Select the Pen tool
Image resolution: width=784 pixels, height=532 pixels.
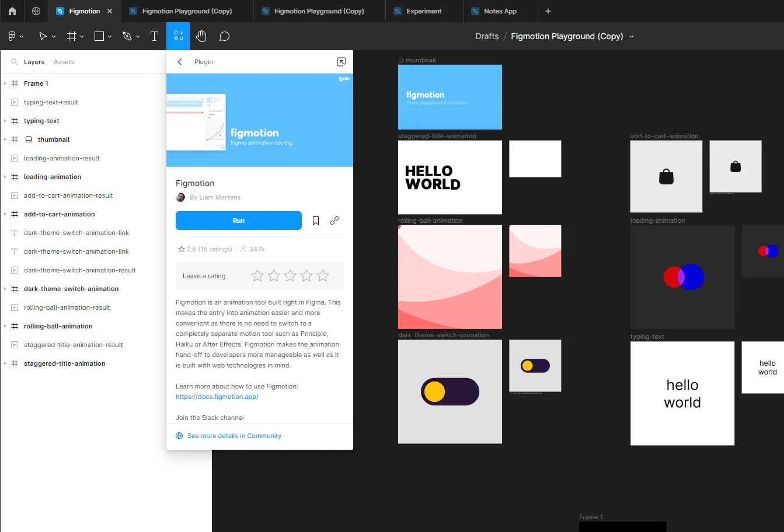[127, 36]
